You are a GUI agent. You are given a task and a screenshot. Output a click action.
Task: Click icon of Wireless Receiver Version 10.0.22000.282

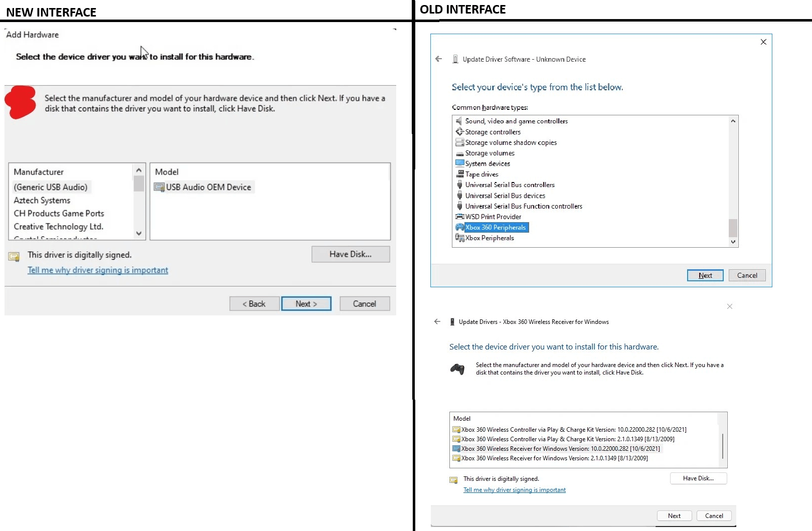456,448
